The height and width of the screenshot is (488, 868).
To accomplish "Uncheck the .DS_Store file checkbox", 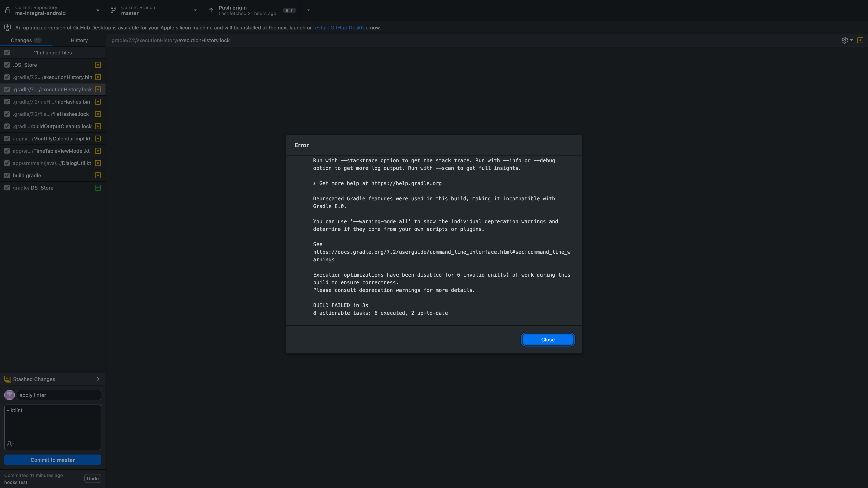I will (7, 65).
